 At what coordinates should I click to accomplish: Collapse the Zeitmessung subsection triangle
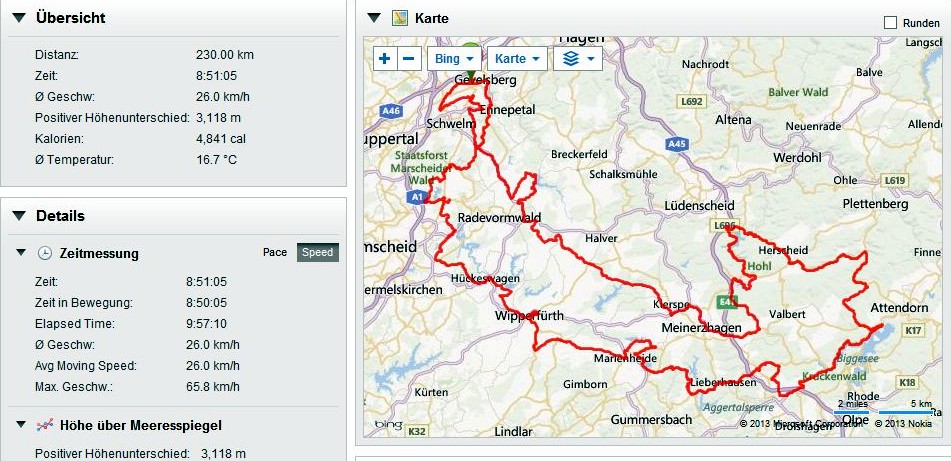(21, 252)
